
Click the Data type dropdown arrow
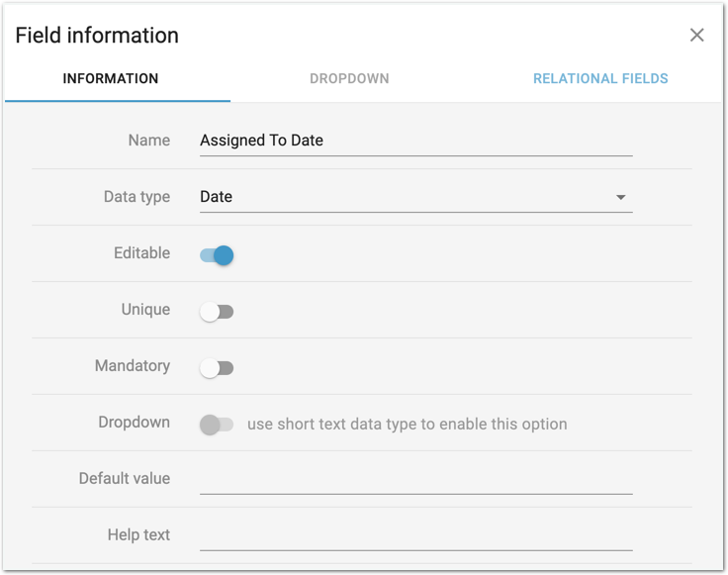click(x=621, y=197)
